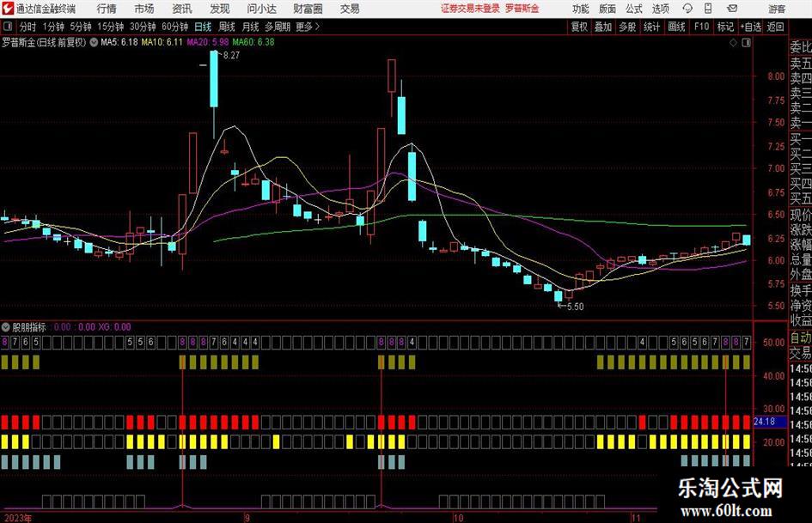Open the headset customer service icon

point(687,9)
